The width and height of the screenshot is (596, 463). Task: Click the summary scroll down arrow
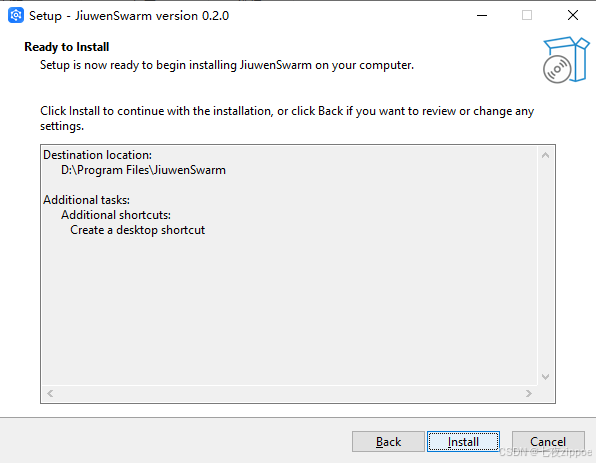pos(545,377)
